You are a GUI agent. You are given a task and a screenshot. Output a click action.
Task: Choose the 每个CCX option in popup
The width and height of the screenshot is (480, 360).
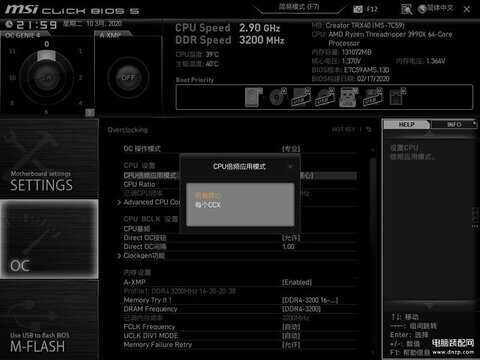(208, 205)
